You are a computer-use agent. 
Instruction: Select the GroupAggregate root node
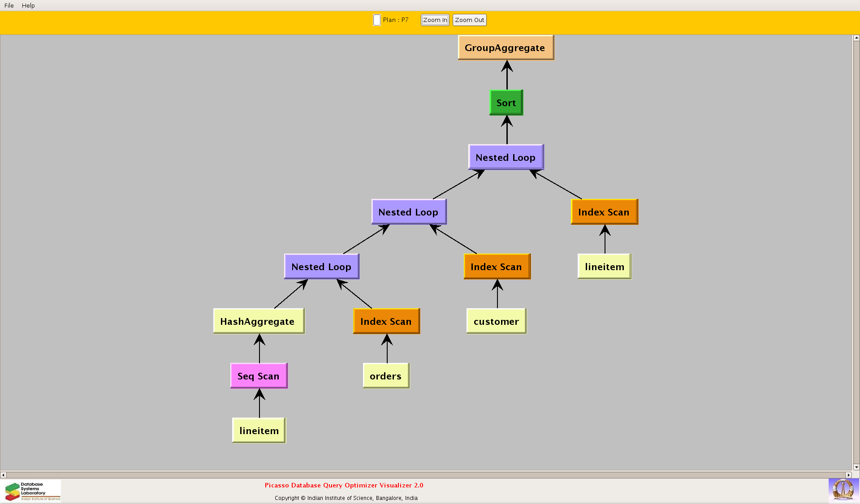(506, 47)
